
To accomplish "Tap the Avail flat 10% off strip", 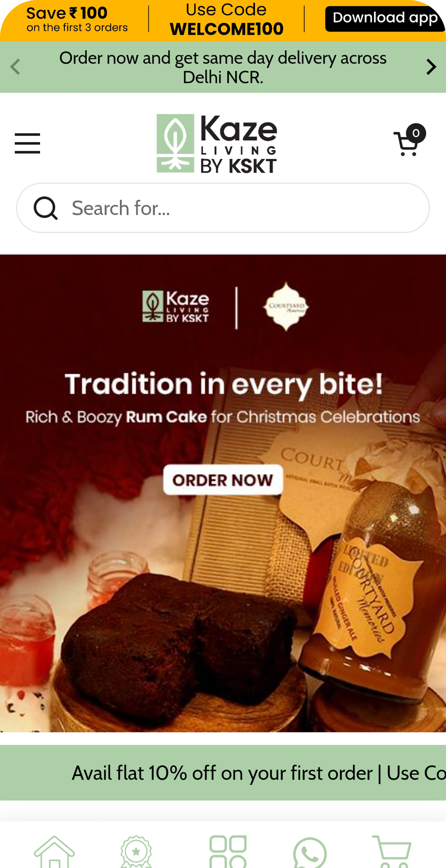I will click(223, 773).
